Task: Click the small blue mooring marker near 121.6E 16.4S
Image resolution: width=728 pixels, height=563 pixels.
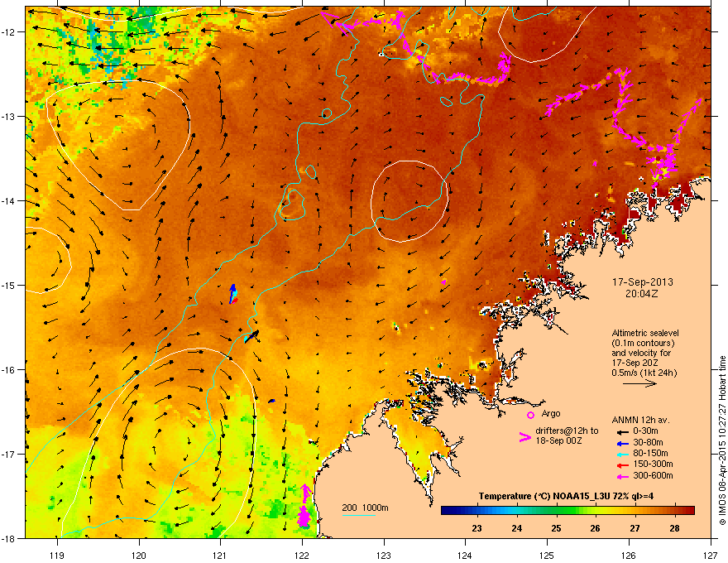Action: click(x=271, y=401)
